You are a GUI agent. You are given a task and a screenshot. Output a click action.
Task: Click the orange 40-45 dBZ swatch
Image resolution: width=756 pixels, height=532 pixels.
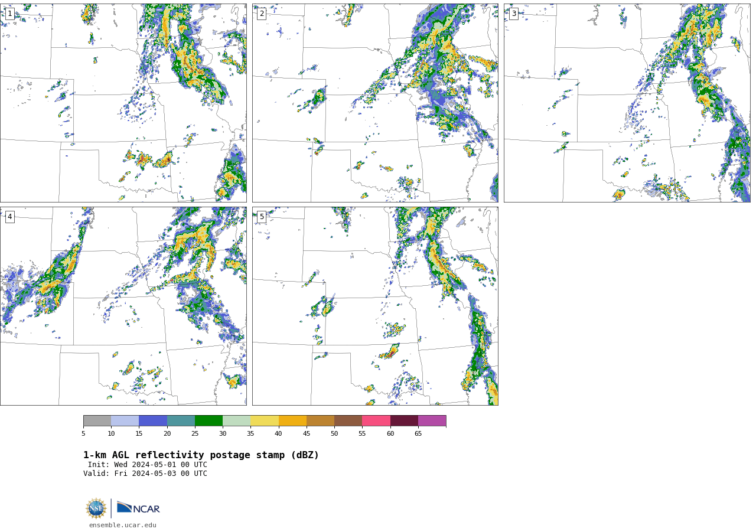pos(292,421)
